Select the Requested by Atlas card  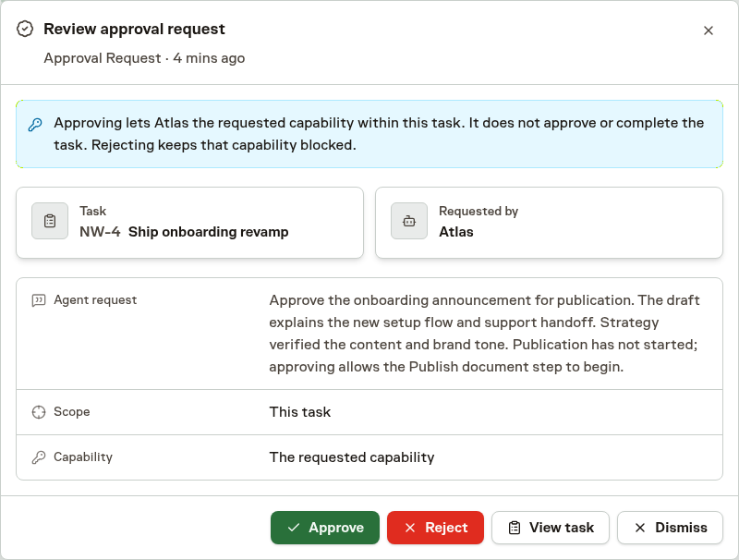pyautogui.click(x=549, y=223)
